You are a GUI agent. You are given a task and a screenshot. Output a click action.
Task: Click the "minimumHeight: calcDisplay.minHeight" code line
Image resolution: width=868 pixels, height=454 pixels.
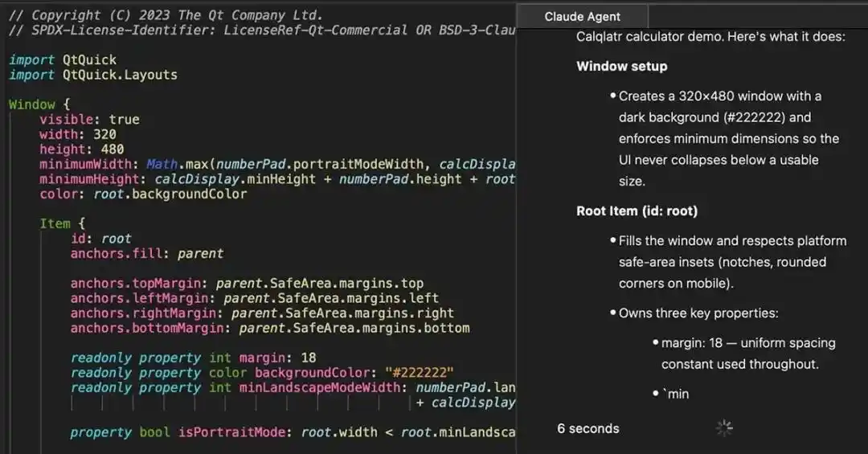277,179
